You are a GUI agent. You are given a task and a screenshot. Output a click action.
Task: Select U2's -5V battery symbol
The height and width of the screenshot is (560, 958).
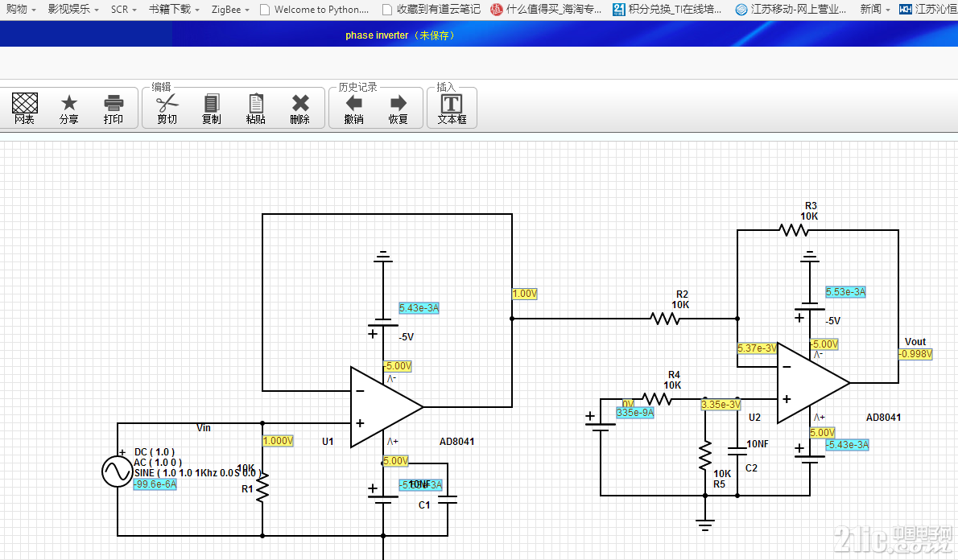click(x=810, y=307)
